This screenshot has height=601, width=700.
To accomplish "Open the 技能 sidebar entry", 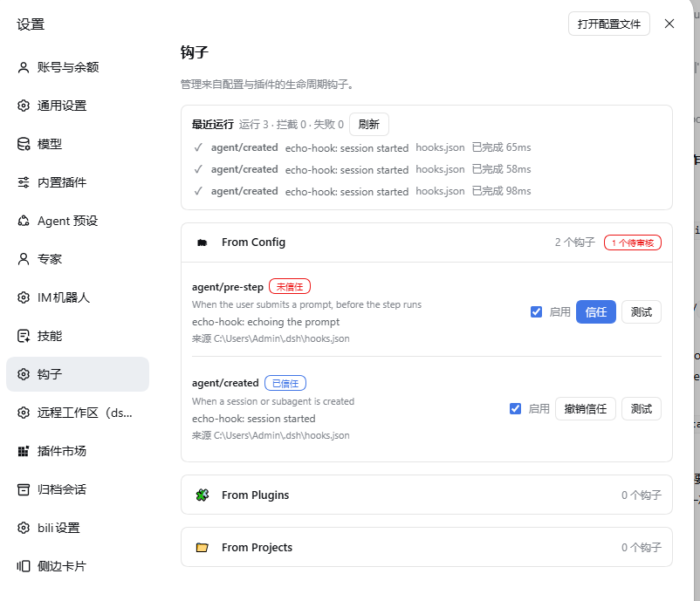I will pos(78,336).
